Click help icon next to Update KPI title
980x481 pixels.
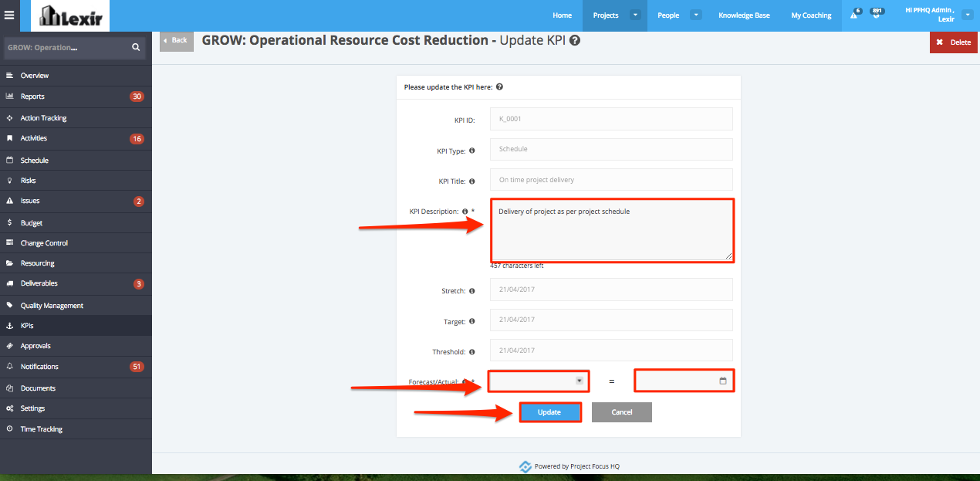click(575, 40)
